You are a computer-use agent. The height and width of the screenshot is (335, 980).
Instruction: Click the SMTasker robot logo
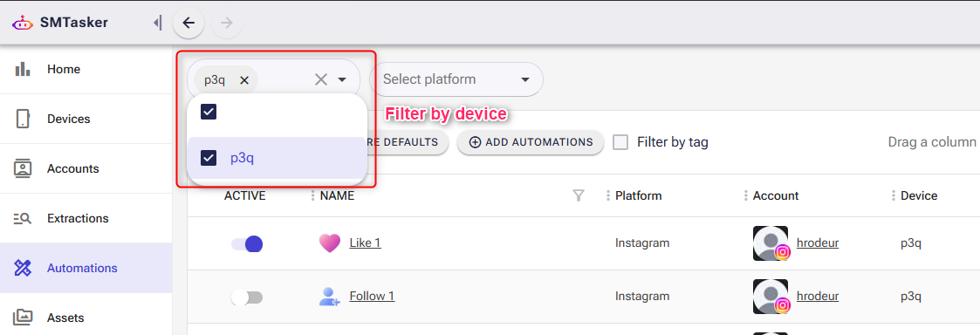tap(23, 24)
